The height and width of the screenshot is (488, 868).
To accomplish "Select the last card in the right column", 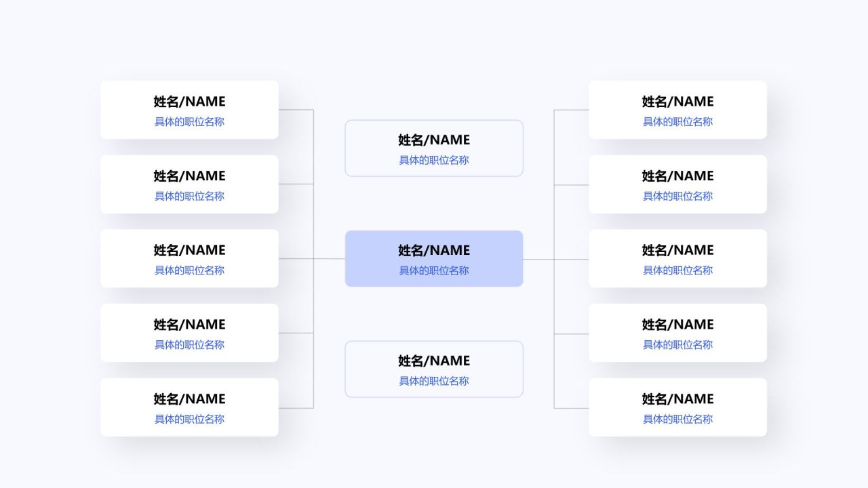I will [x=677, y=407].
